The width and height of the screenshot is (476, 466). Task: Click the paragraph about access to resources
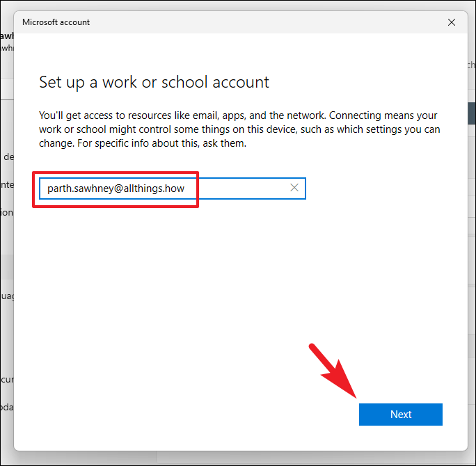pyautogui.click(x=239, y=129)
